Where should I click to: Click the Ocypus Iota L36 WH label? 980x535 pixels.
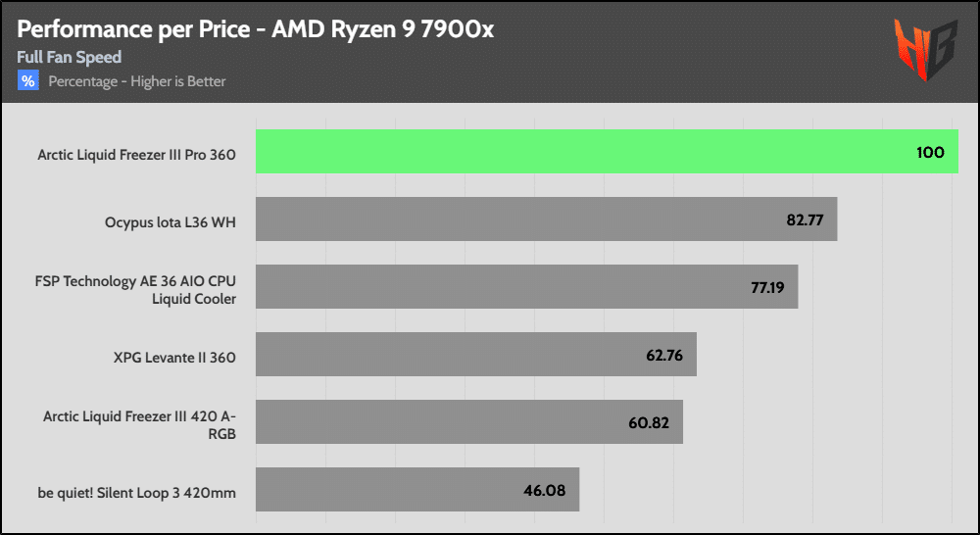[x=170, y=222]
